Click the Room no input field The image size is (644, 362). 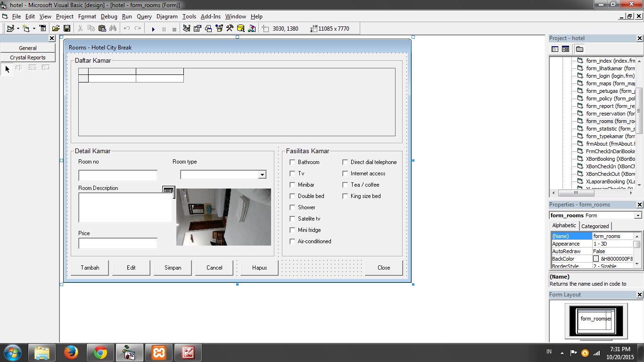tap(118, 175)
